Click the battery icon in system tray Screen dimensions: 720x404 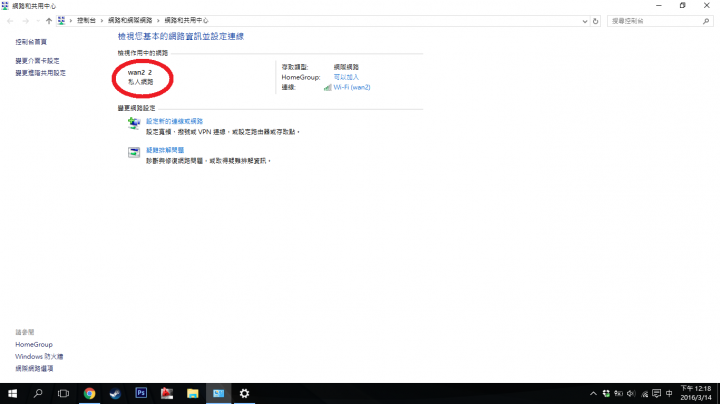coord(619,393)
